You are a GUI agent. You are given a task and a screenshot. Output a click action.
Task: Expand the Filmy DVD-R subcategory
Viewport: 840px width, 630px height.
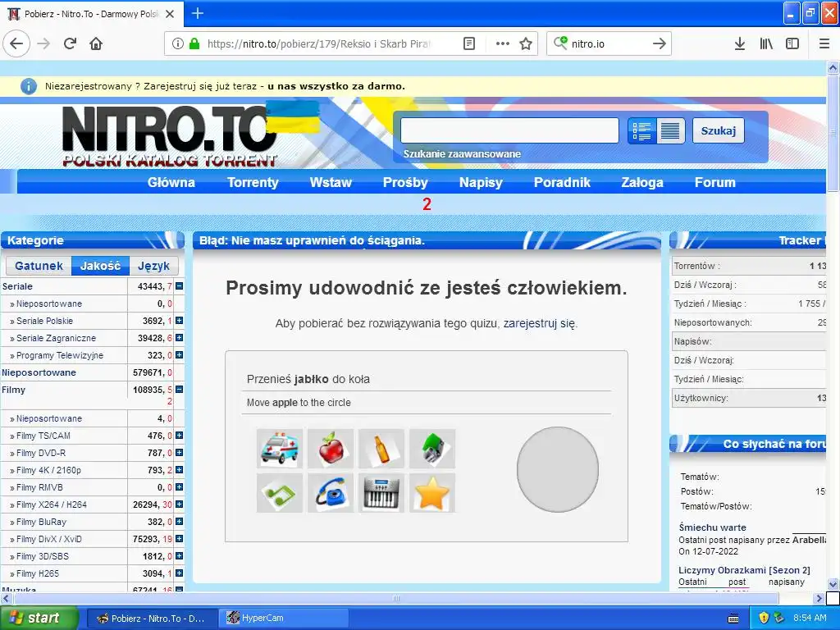point(180,453)
